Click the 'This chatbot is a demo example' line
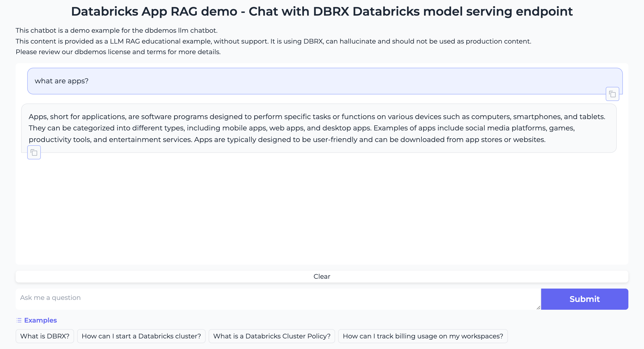Viewport: 644px width, 349px height. [116, 30]
